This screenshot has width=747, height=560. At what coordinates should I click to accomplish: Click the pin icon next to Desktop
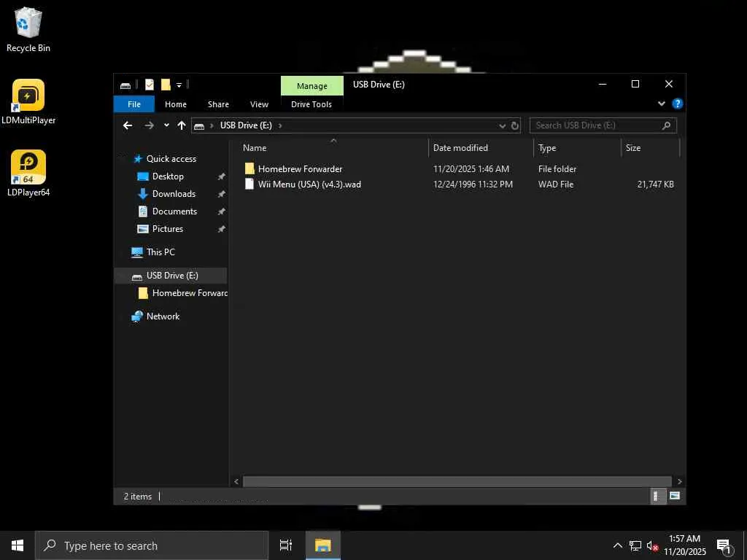pos(221,176)
